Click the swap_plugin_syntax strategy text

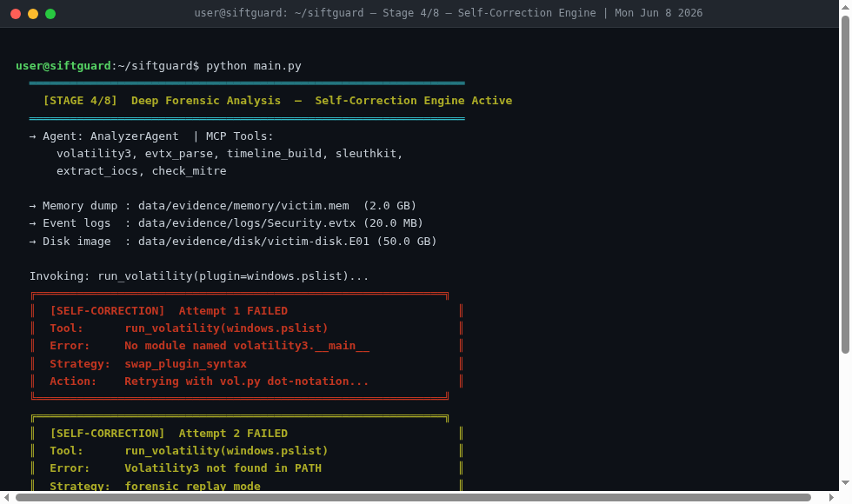(x=186, y=364)
